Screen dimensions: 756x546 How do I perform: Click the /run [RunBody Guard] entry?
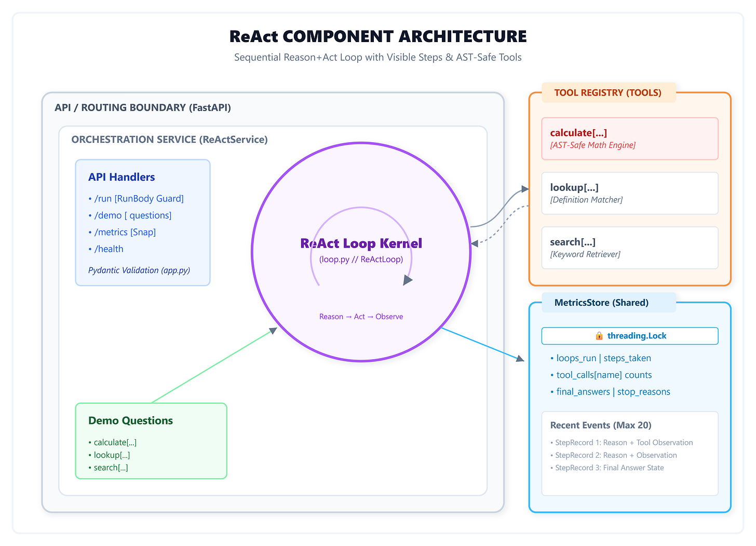coord(136,198)
